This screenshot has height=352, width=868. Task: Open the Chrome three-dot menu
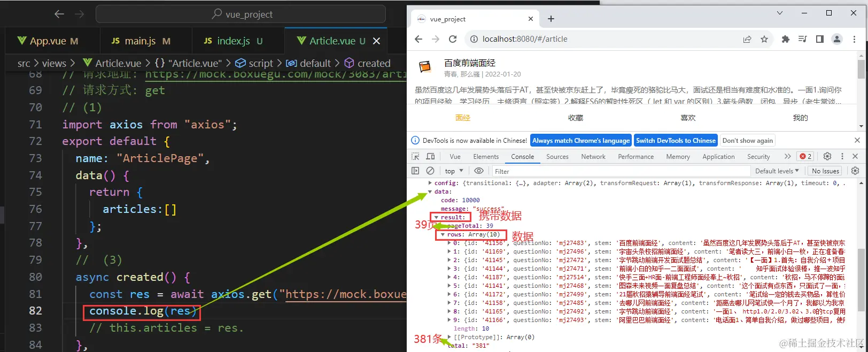pos(854,39)
